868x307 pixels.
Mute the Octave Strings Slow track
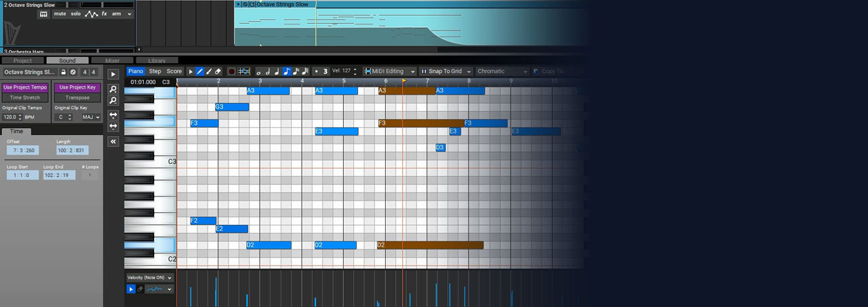point(60,14)
